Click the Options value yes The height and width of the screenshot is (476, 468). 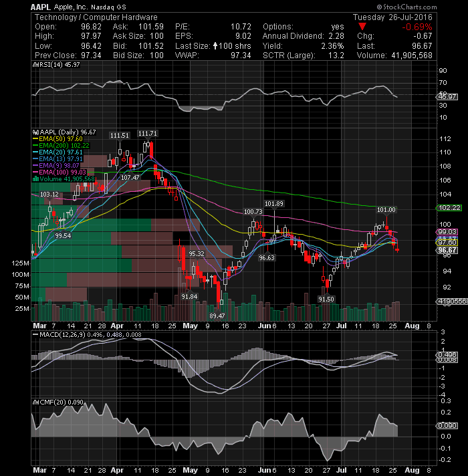point(338,27)
